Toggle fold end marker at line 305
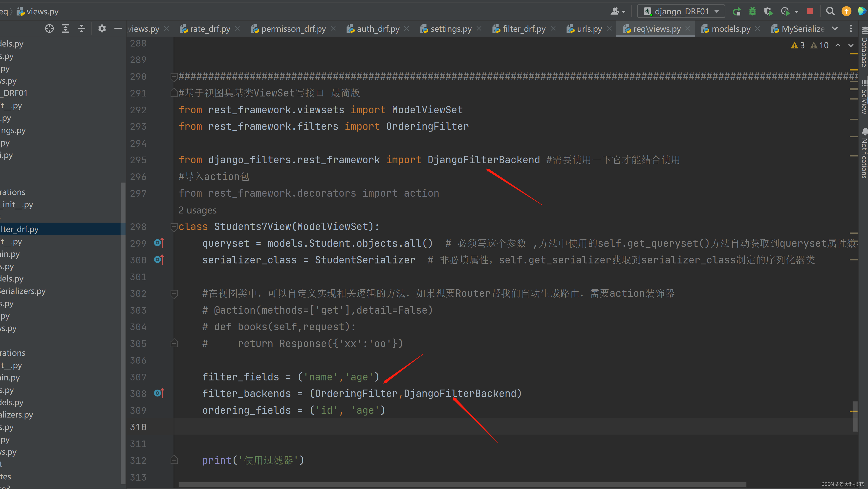 [x=174, y=343]
